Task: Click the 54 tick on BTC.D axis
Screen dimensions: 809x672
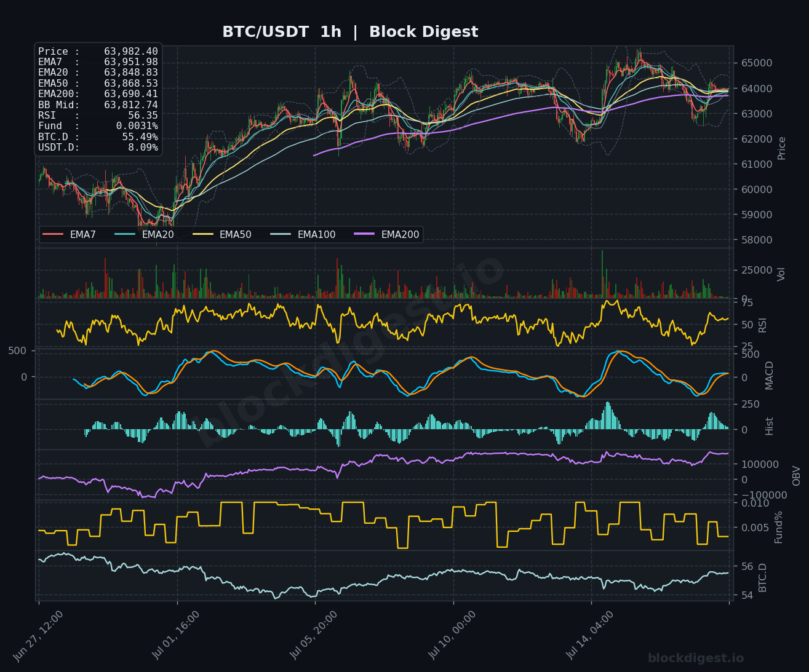Action: [x=747, y=596]
